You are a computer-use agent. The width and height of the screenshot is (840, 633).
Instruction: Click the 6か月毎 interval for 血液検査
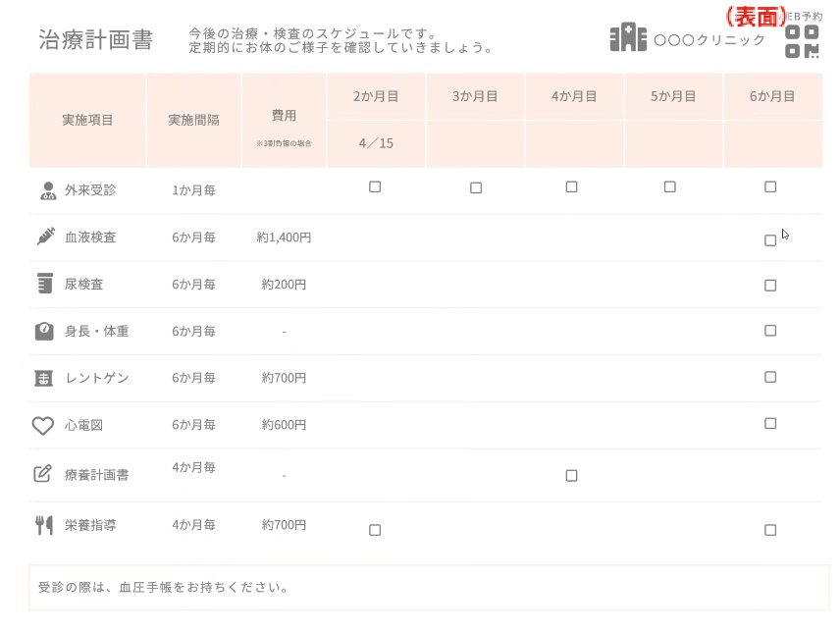(x=193, y=237)
